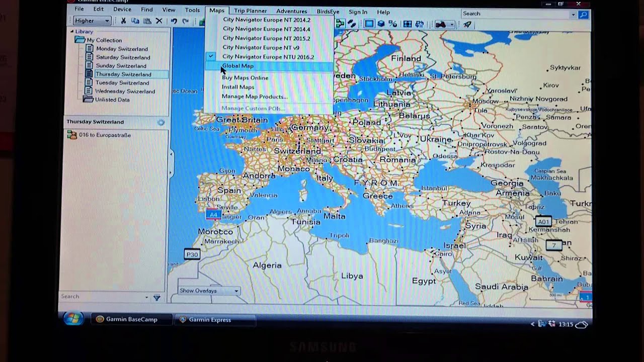644x362 pixels.
Task: Open the Device menu
Action: [x=122, y=9]
